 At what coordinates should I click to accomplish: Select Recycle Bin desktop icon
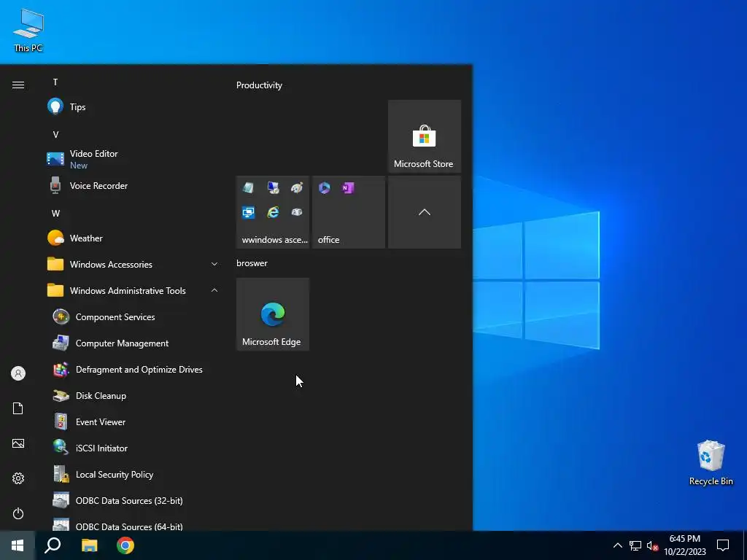(x=711, y=463)
